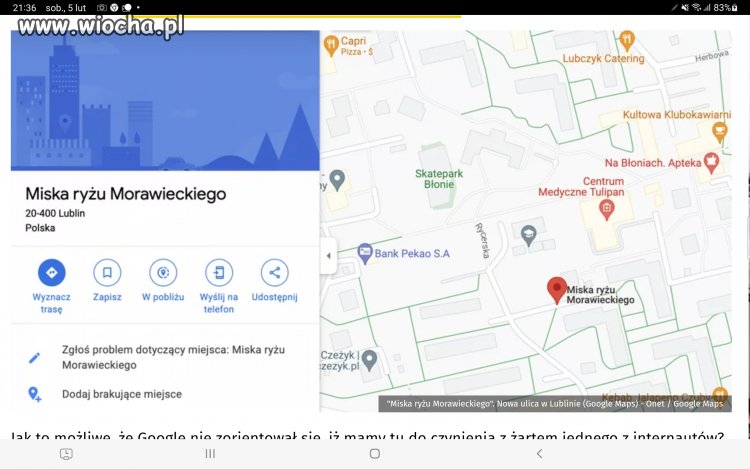Tap the school graduation cap marker
Screen dimensions: 750x469
click(528, 235)
